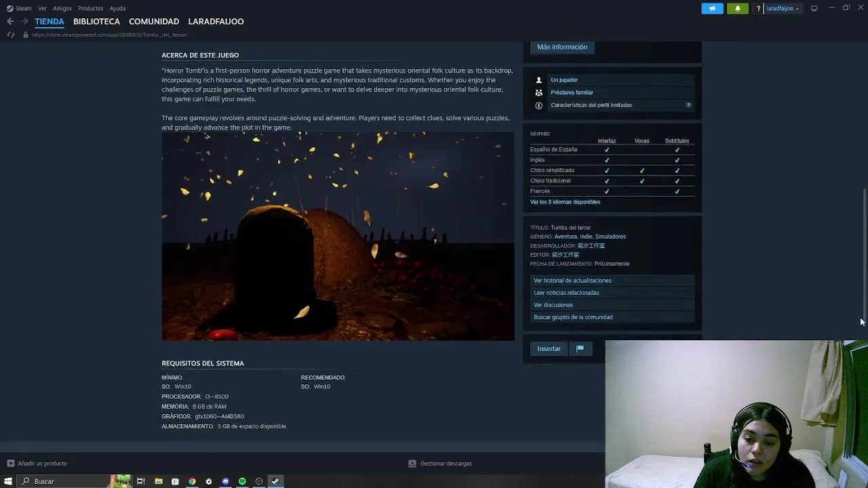
Task: Open Ver discusiones link
Action: (x=612, y=305)
